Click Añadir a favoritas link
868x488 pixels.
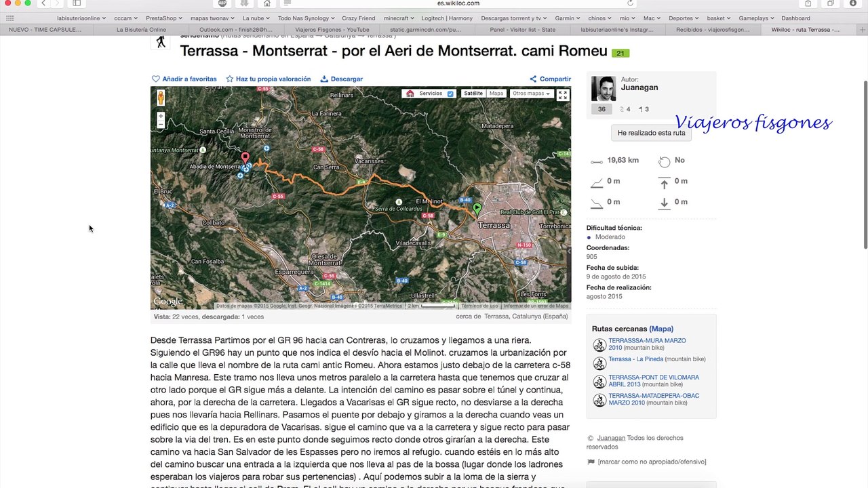[x=184, y=79]
